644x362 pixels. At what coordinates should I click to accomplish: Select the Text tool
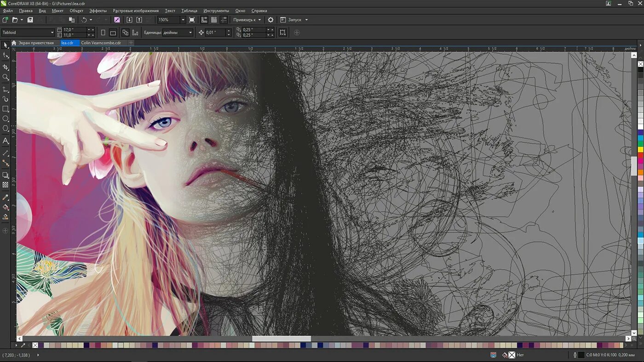(x=6, y=141)
